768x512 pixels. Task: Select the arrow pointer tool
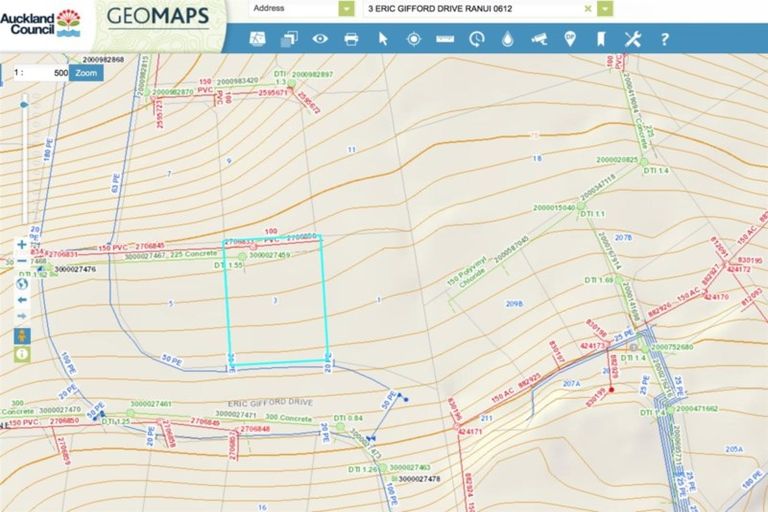point(382,39)
